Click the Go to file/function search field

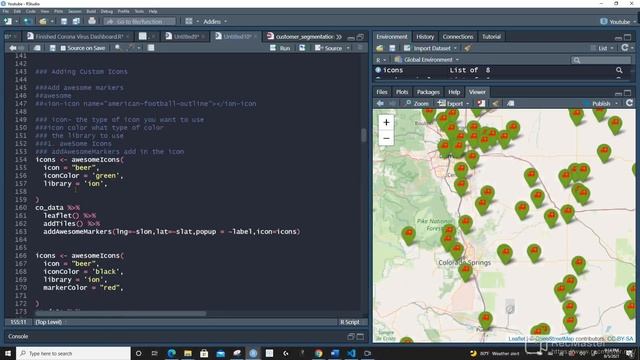pos(140,21)
